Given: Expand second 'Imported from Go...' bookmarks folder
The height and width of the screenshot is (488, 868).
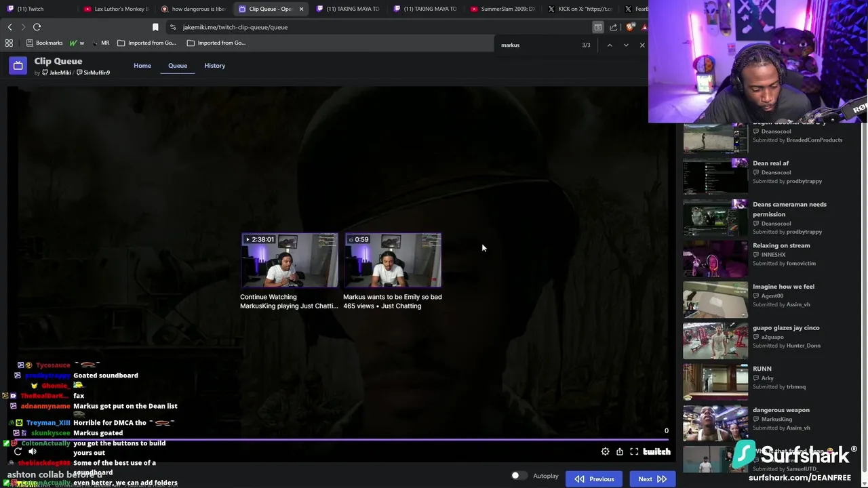Looking at the screenshot, I should click(216, 43).
